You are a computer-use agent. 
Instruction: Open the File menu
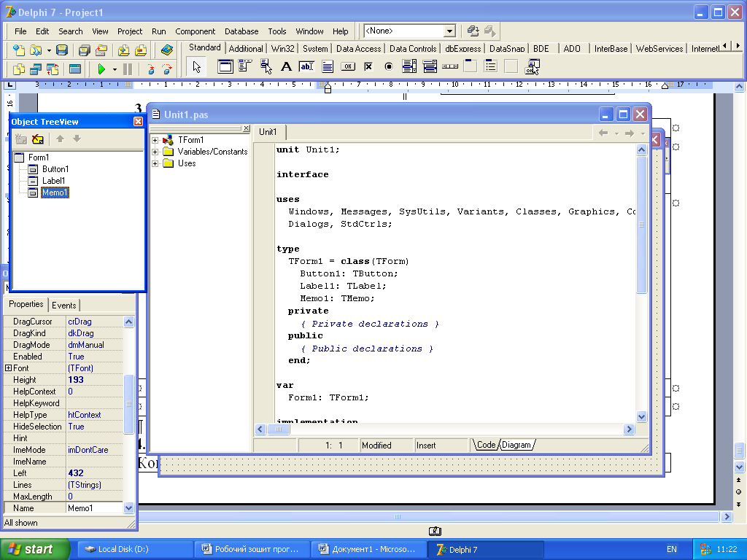tap(20, 31)
